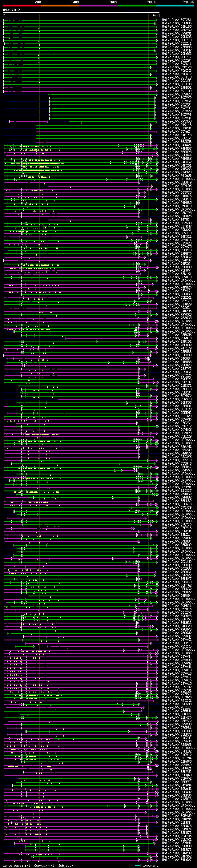197x868 pixels.
Task: Open UniRef100_B4M321 entry
Action: [x=177, y=236]
